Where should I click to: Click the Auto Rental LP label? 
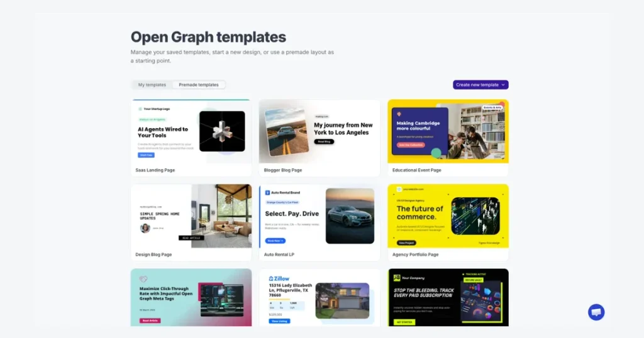[x=279, y=254]
